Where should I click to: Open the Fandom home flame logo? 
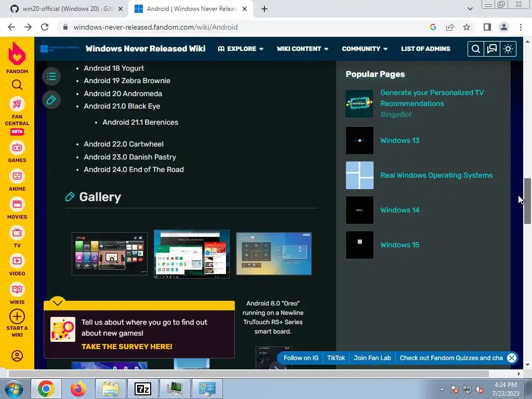(x=17, y=54)
